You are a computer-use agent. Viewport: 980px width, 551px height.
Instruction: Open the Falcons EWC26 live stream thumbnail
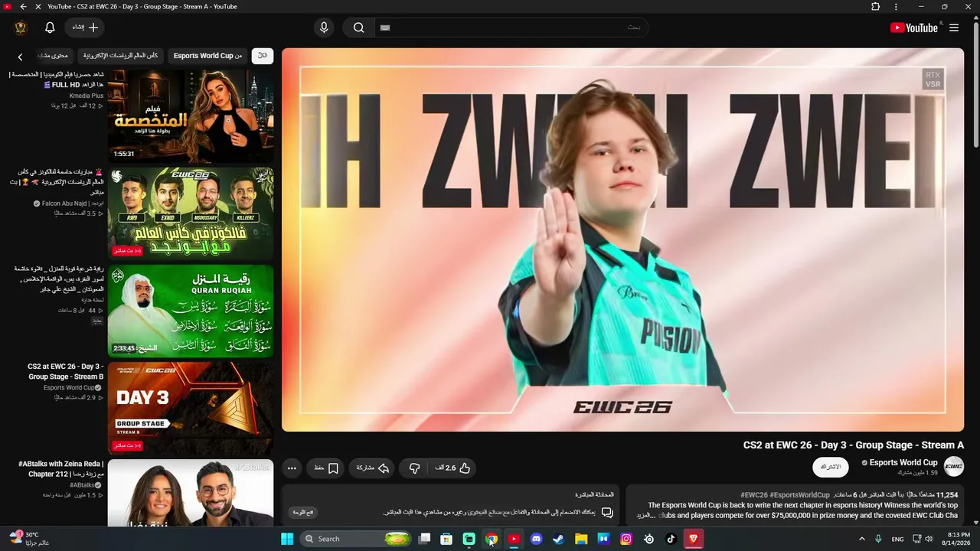coord(191,213)
